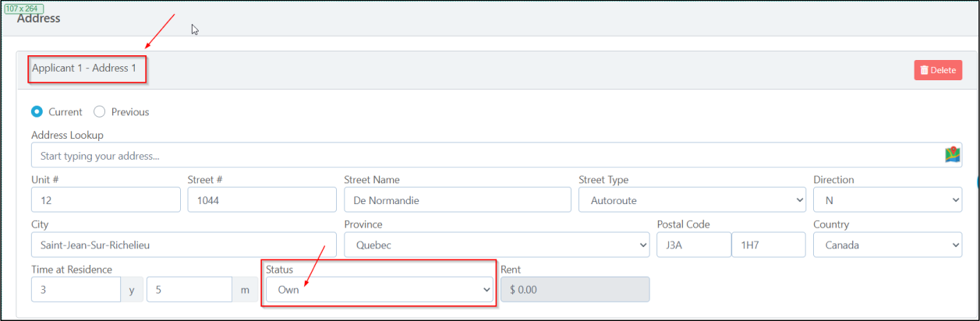Select the Previous radio button
The width and height of the screenshot is (980, 321).
click(100, 111)
